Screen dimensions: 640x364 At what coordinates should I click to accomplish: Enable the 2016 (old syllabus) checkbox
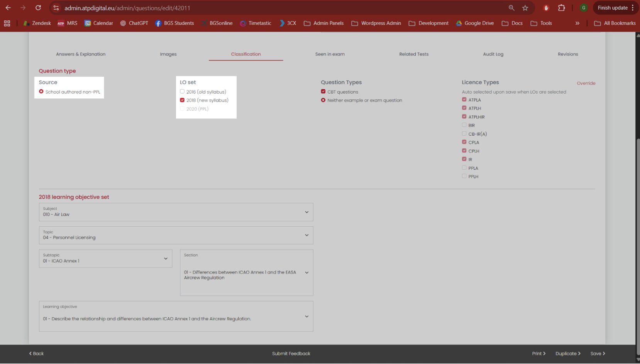[182, 91]
